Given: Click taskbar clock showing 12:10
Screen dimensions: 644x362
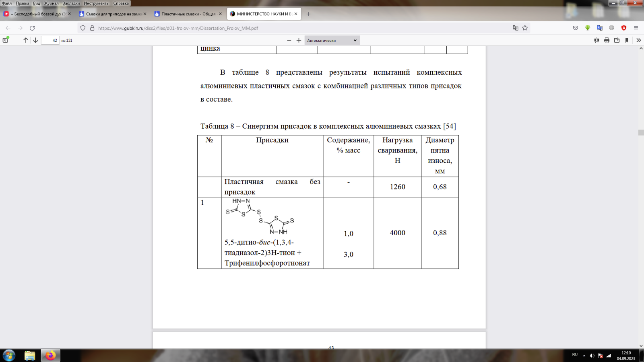Looking at the screenshot, I should click(626, 356).
